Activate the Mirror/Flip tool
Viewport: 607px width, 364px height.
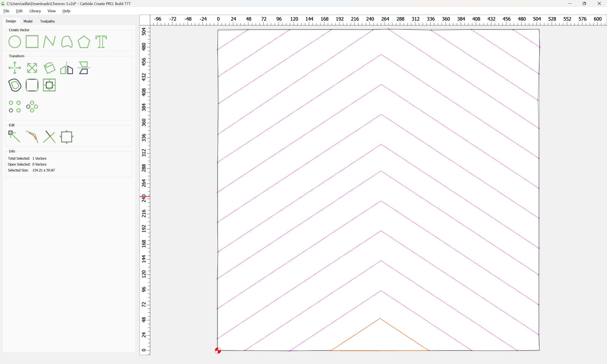(x=67, y=68)
